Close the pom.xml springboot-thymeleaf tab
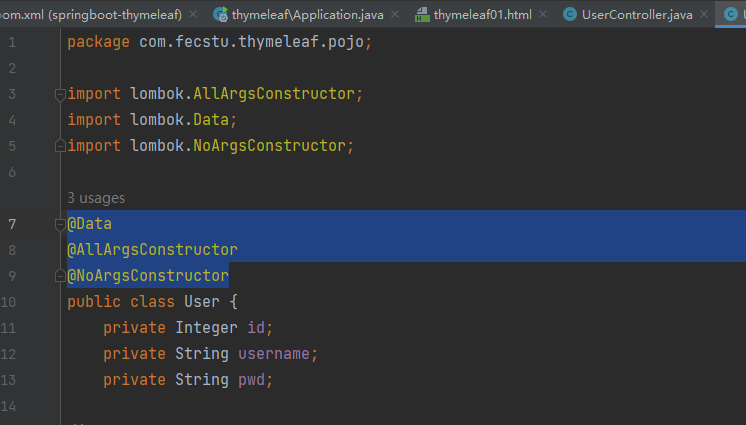 pos(193,15)
